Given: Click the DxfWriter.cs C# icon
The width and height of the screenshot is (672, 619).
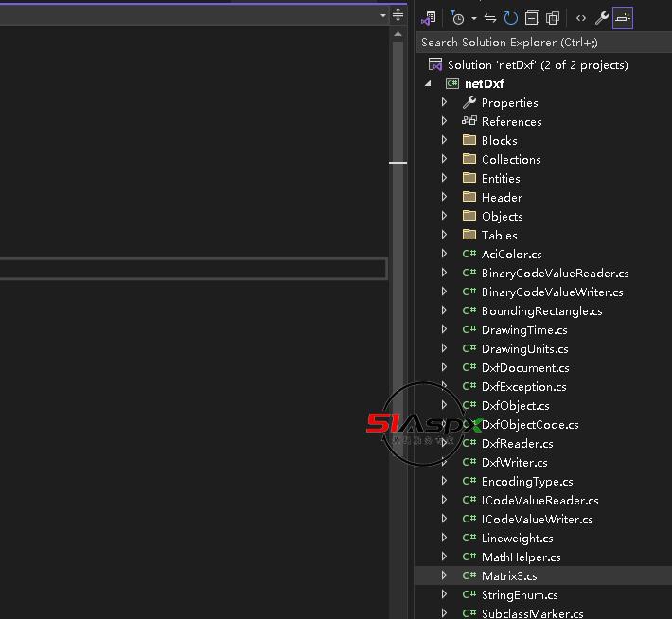Looking at the screenshot, I should 469,462.
